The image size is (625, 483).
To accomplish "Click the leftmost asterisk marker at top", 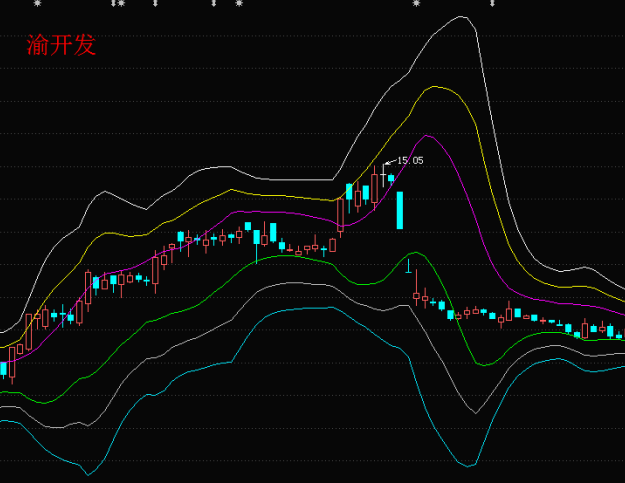I will click(38, 4).
